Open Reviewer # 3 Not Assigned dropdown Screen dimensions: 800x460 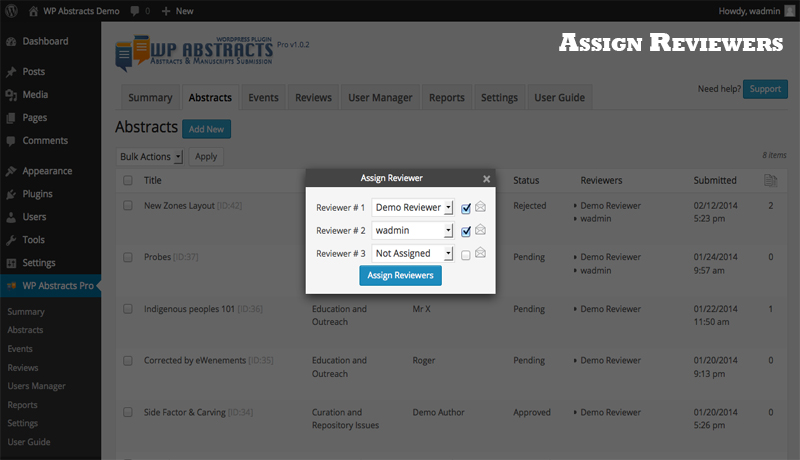point(412,253)
